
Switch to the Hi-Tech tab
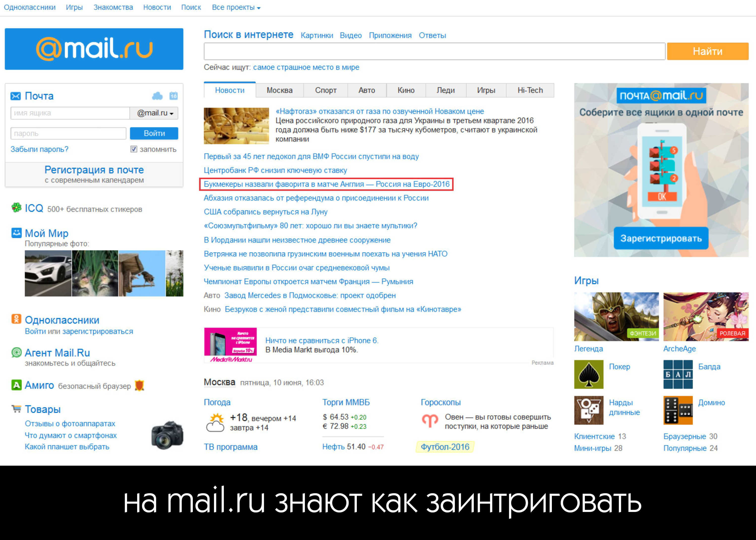[x=530, y=90]
